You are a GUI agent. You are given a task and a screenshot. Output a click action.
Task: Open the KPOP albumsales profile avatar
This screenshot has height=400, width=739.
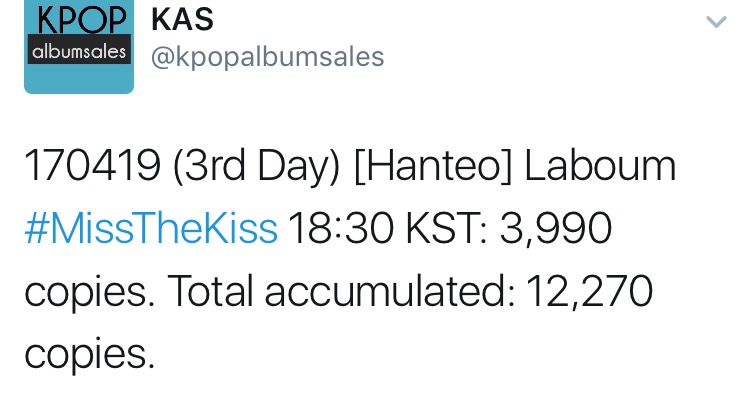[x=79, y=47]
